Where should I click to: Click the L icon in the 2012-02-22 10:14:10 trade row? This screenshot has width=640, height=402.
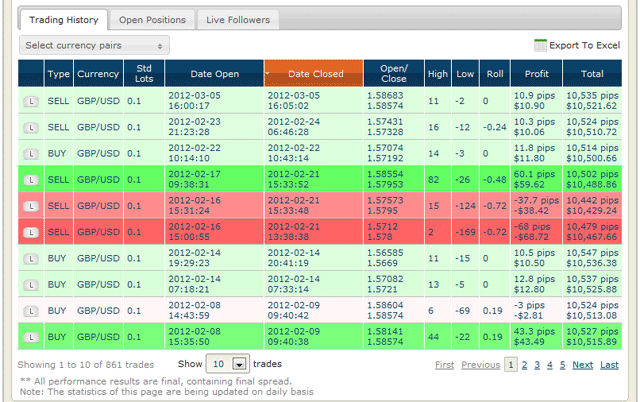pyautogui.click(x=31, y=154)
